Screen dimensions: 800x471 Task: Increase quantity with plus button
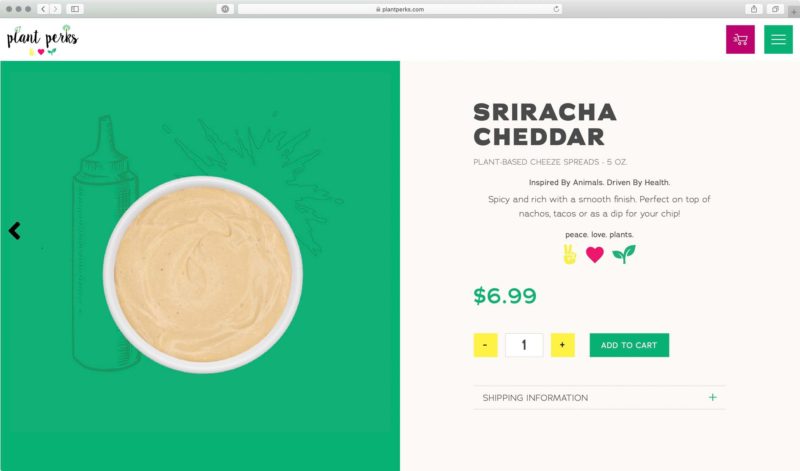pyautogui.click(x=562, y=345)
